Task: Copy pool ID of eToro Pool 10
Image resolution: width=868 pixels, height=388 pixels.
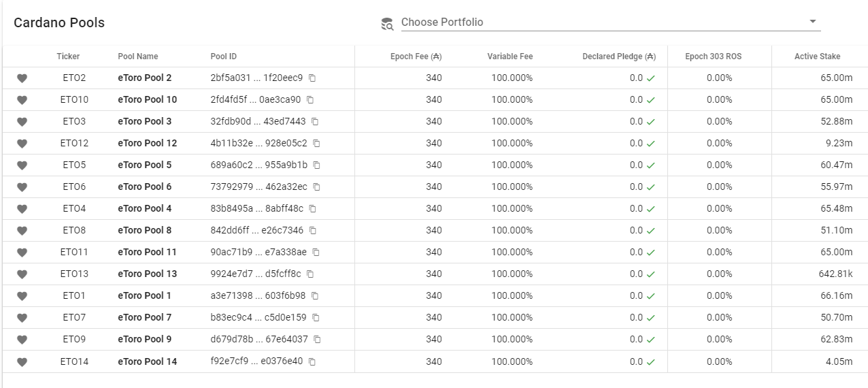Action: (310, 100)
